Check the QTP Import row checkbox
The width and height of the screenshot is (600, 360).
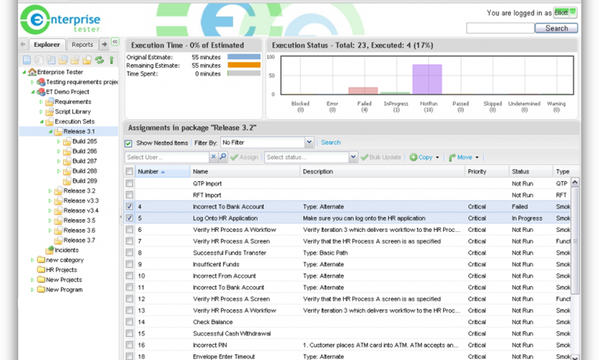pos(129,183)
